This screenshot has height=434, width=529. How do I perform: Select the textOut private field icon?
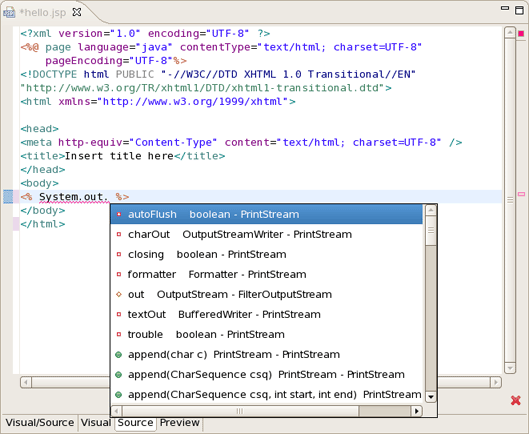119,314
